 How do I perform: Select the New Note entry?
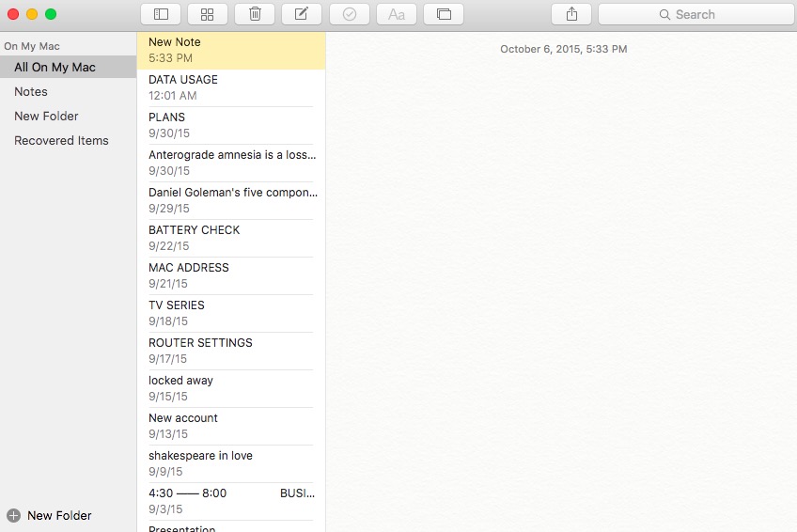(x=231, y=51)
